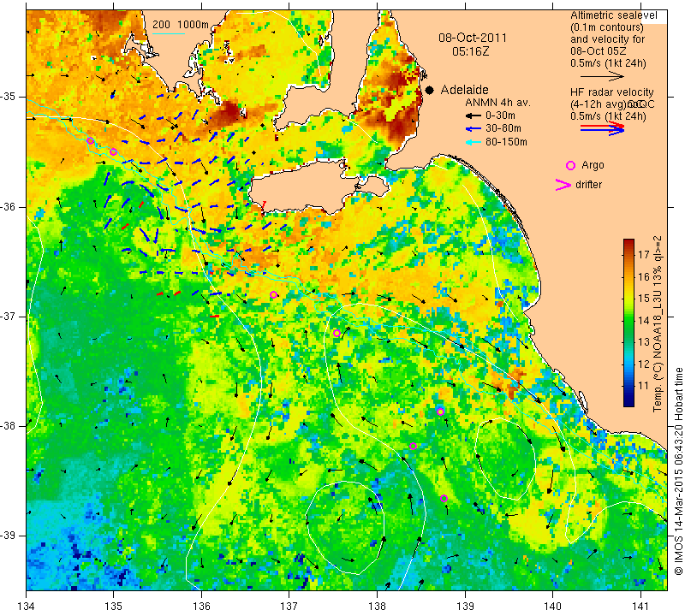685x616 pixels.
Task: Click the 80-150m depth label
Action: [x=506, y=142]
